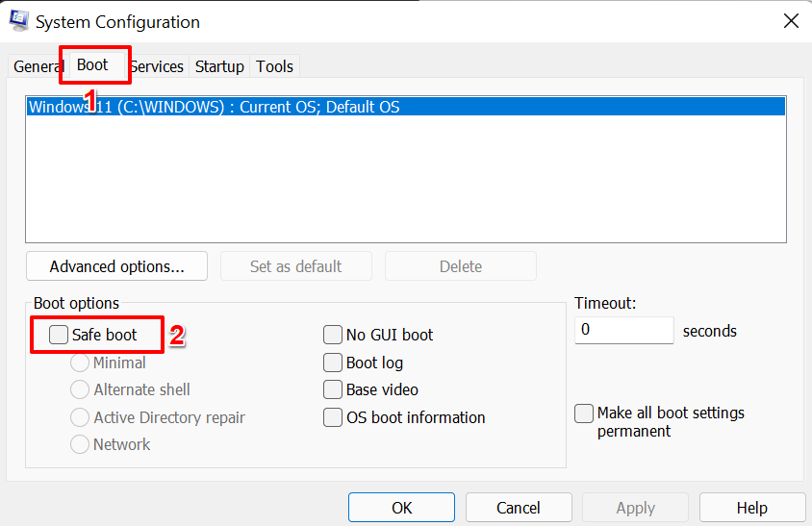Toggle OS boot information checkbox

[x=333, y=417]
